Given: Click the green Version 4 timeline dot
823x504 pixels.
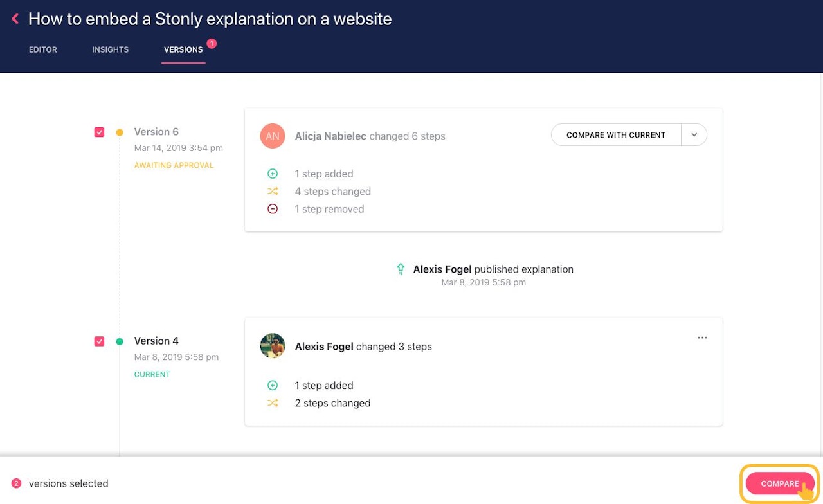Looking at the screenshot, I should (120, 342).
